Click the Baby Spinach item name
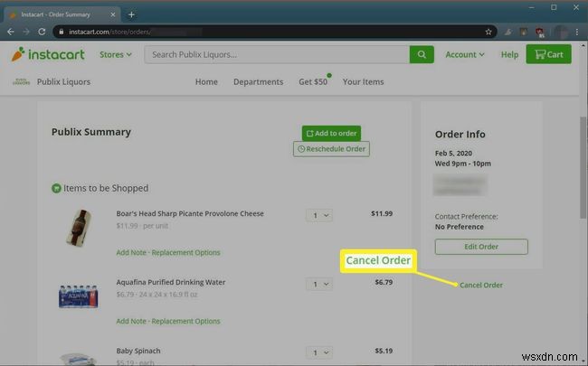The image size is (588, 366). click(x=138, y=351)
